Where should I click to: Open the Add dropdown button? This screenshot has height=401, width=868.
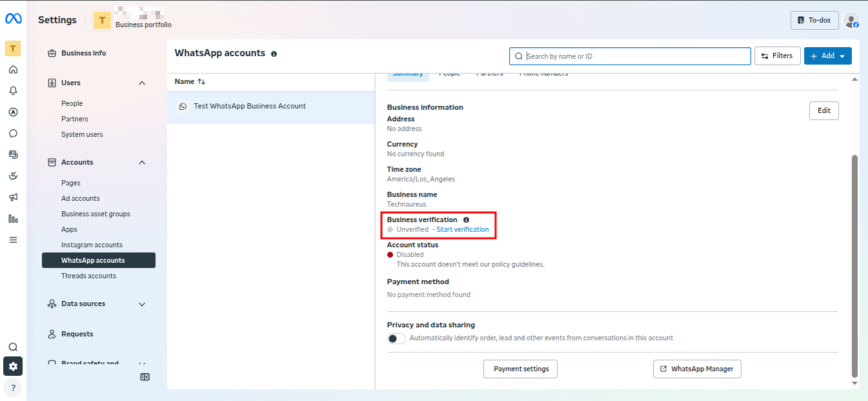coord(827,56)
